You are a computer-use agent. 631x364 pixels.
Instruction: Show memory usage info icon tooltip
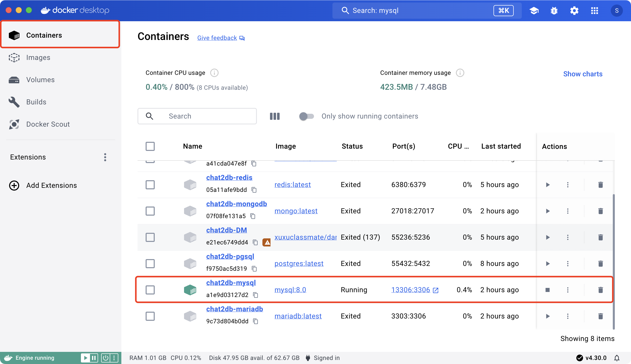point(460,73)
